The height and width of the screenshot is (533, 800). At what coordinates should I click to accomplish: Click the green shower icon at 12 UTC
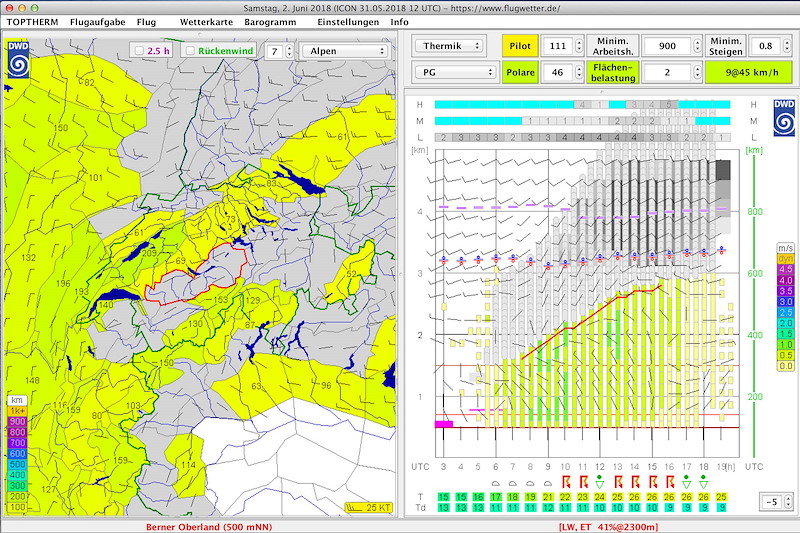point(600,481)
